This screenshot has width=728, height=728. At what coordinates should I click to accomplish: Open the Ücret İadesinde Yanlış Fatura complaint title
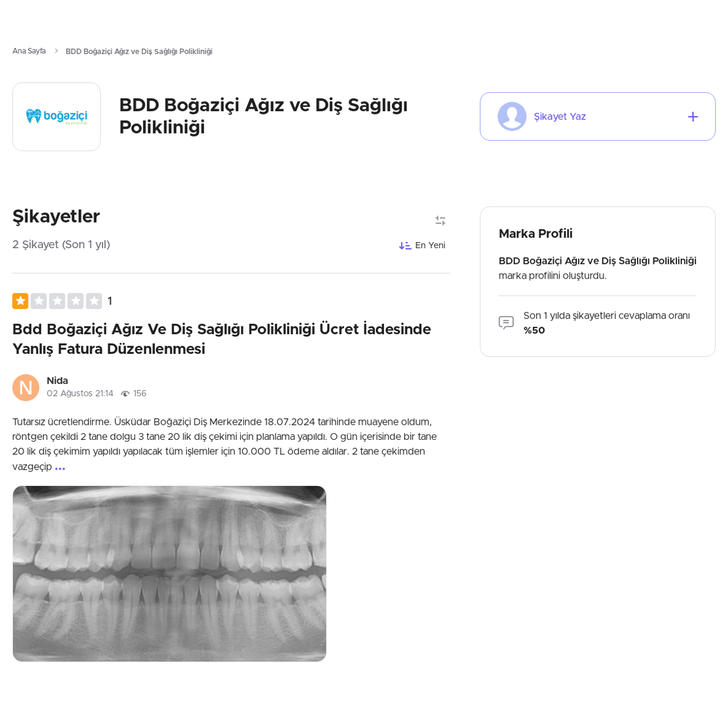click(x=221, y=339)
